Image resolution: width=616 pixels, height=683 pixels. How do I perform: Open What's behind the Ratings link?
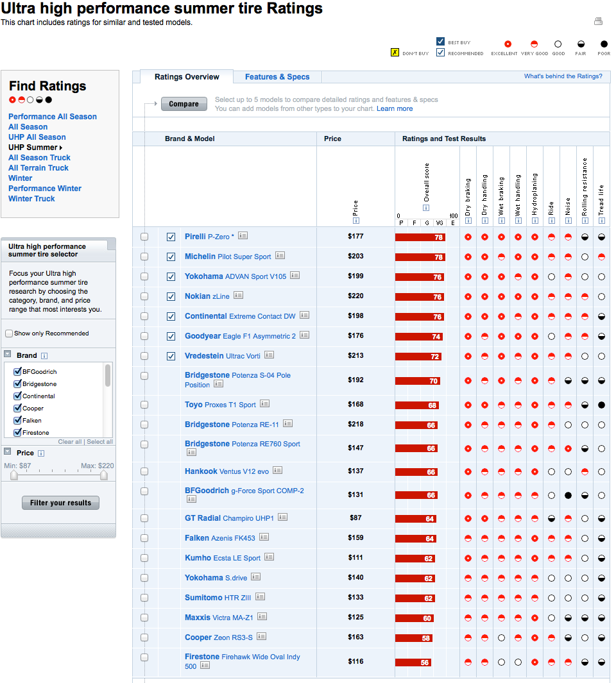(563, 76)
